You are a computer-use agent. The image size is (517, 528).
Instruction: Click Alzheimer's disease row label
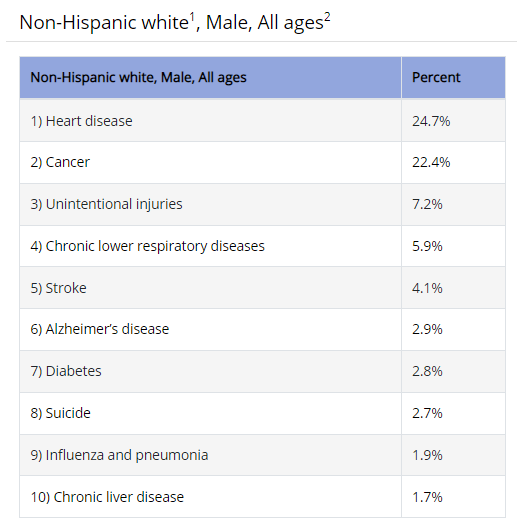(x=100, y=329)
